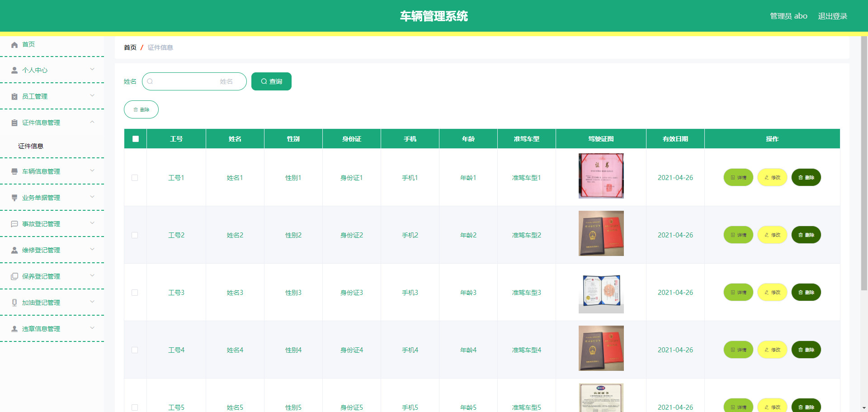This screenshot has height=412, width=868.
Task: Open the 车辆信息管理 menu label
Action: [41, 171]
